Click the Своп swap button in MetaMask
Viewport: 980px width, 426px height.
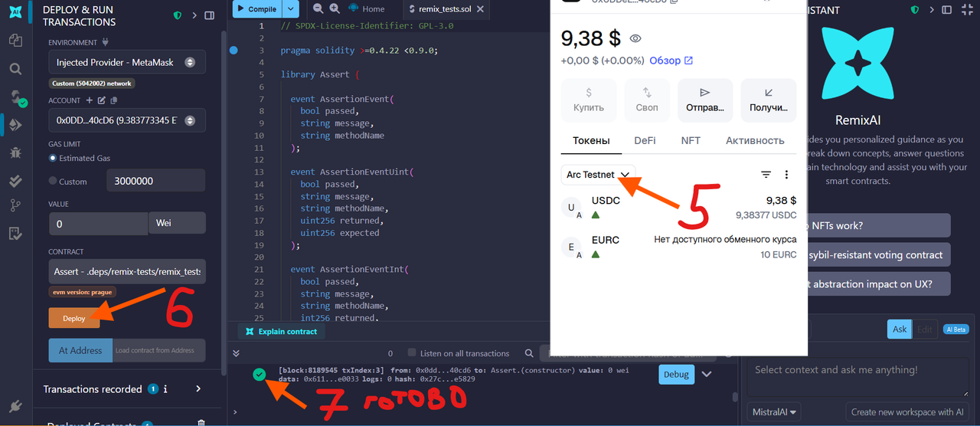pyautogui.click(x=647, y=100)
